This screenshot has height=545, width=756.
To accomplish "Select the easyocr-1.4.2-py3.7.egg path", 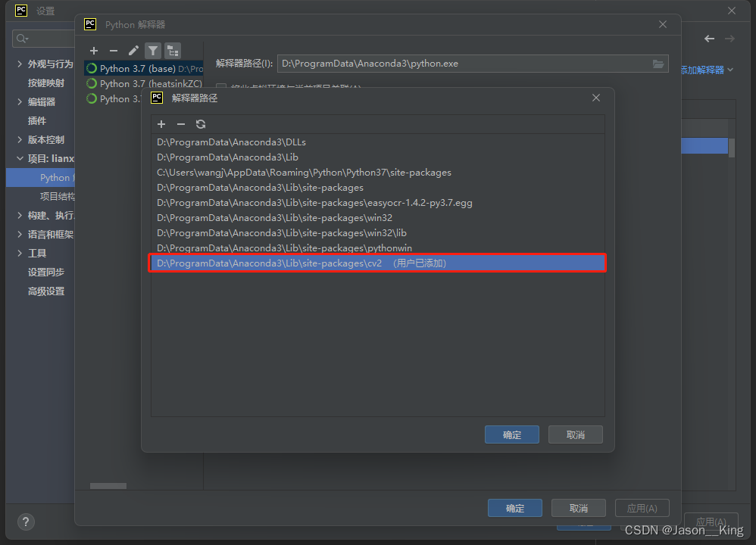I will pyautogui.click(x=377, y=202).
